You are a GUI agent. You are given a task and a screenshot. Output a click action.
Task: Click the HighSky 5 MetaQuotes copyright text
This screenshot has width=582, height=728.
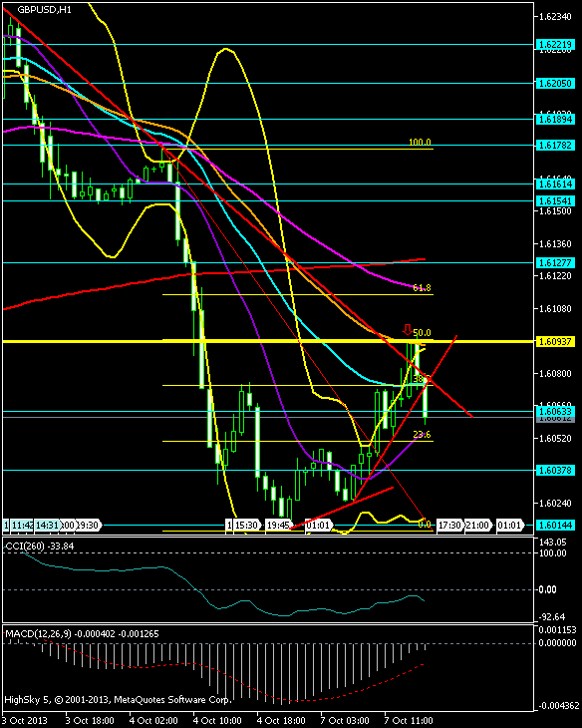click(x=118, y=699)
